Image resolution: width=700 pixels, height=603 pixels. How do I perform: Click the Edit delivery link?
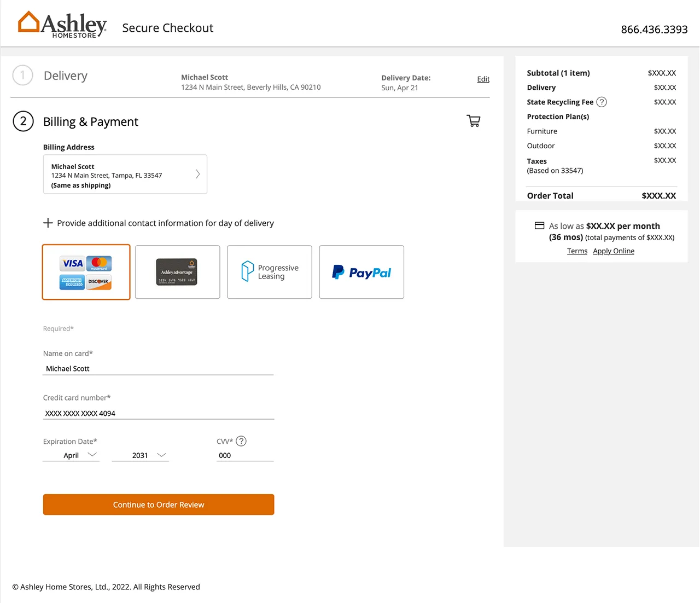483,79
